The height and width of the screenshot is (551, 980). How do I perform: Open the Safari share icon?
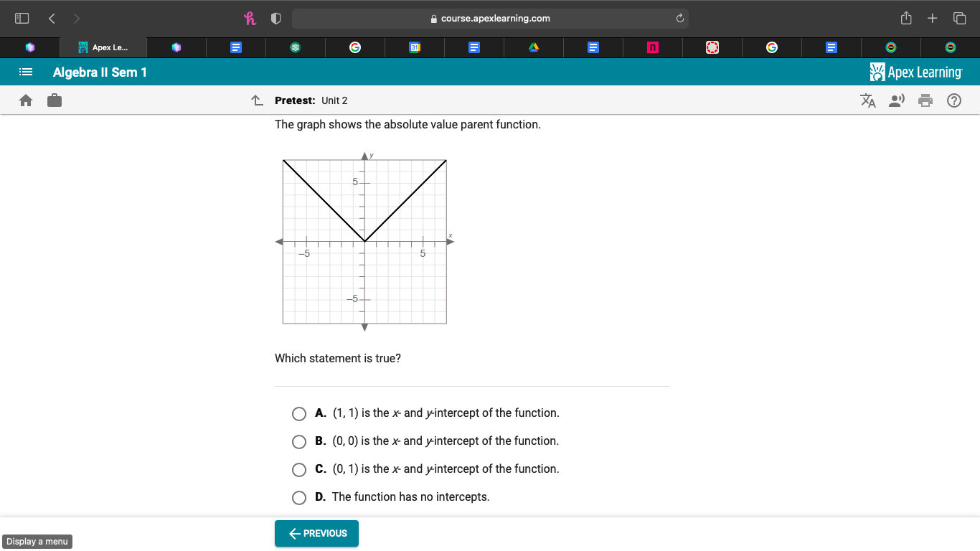(906, 18)
